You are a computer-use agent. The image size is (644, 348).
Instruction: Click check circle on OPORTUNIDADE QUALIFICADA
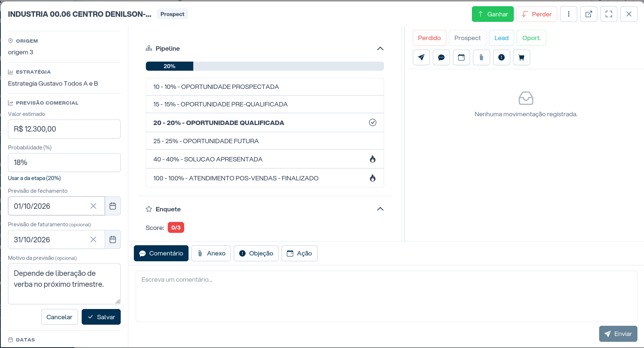click(x=373, y=123)
